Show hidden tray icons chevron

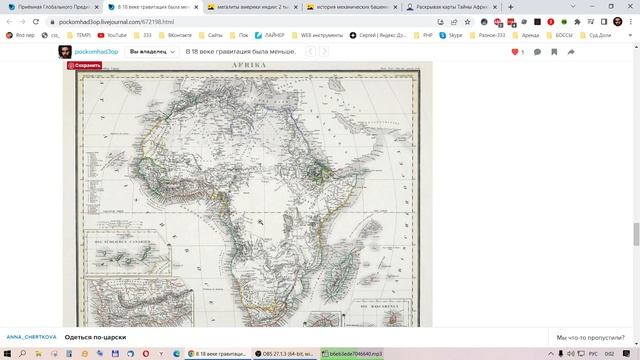pos(551,353)
